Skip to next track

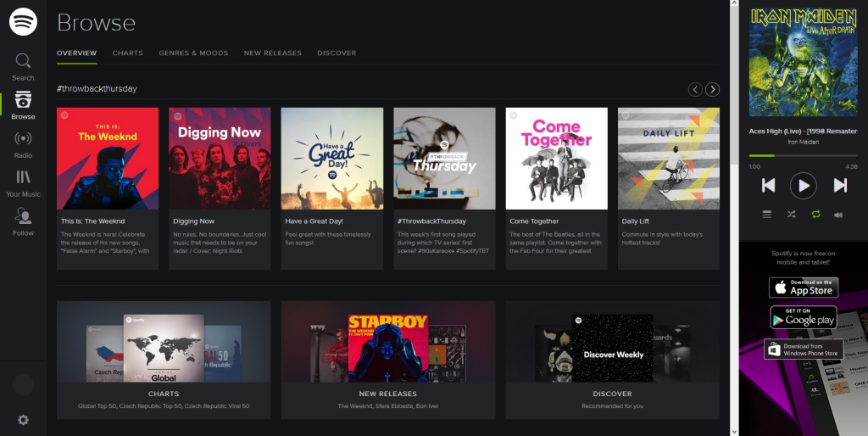click(840, 185)
